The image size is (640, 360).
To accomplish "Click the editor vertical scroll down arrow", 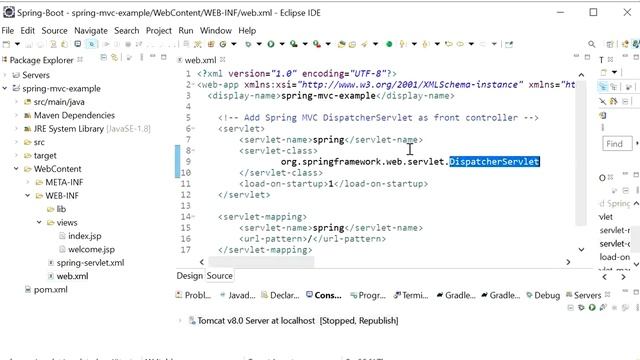I will tap(581, 249).
